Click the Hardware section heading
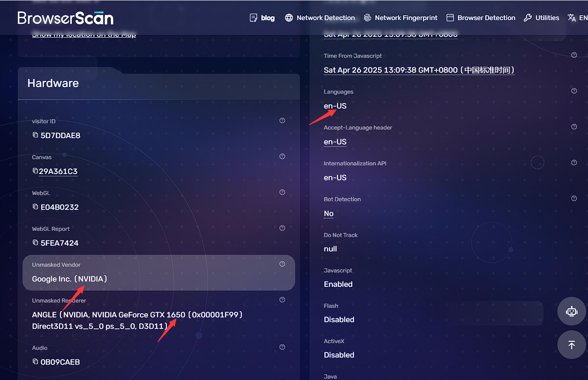This screenshot has height=380, width=588. (x=53, y=83)
